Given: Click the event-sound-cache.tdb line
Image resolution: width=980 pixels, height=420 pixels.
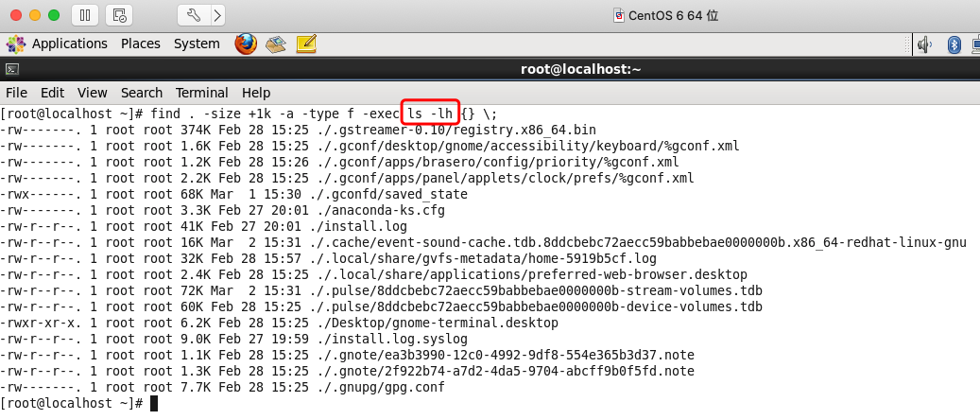Looking at the screenshot, I should [x=483, y=243].
